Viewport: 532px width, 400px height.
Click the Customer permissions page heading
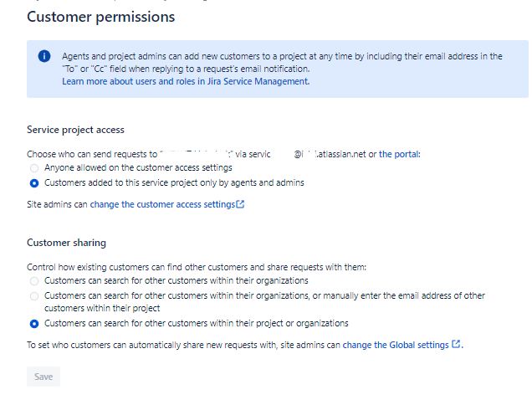click(x=100, y=17)
